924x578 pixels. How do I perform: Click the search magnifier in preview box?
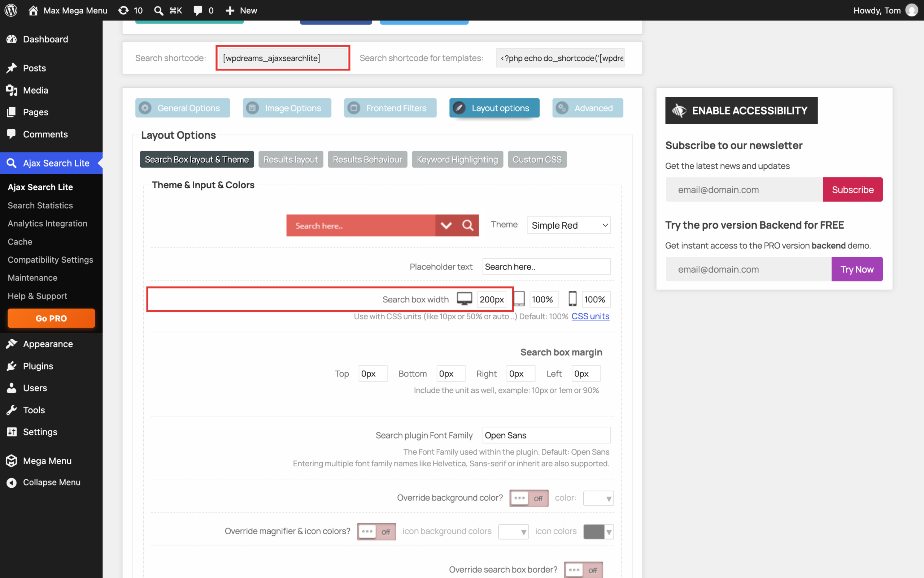[468, 225]
